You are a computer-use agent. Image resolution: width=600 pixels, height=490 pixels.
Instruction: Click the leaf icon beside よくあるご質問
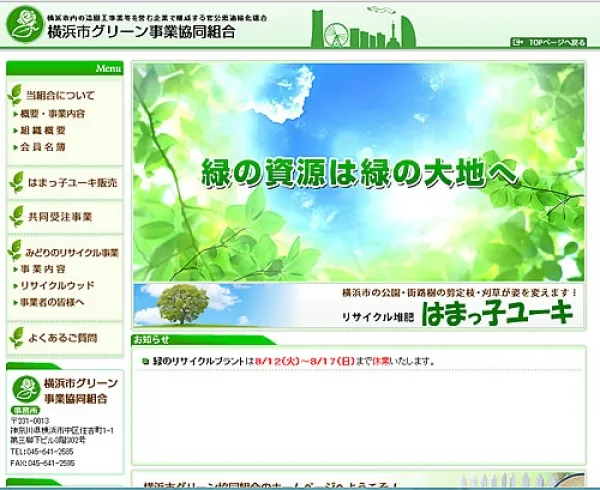(x=16, y=338)
